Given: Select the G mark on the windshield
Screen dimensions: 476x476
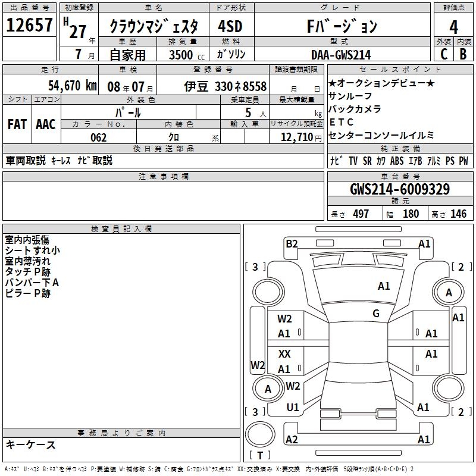Looking at the screenshot, I should (x=376, y=314).
